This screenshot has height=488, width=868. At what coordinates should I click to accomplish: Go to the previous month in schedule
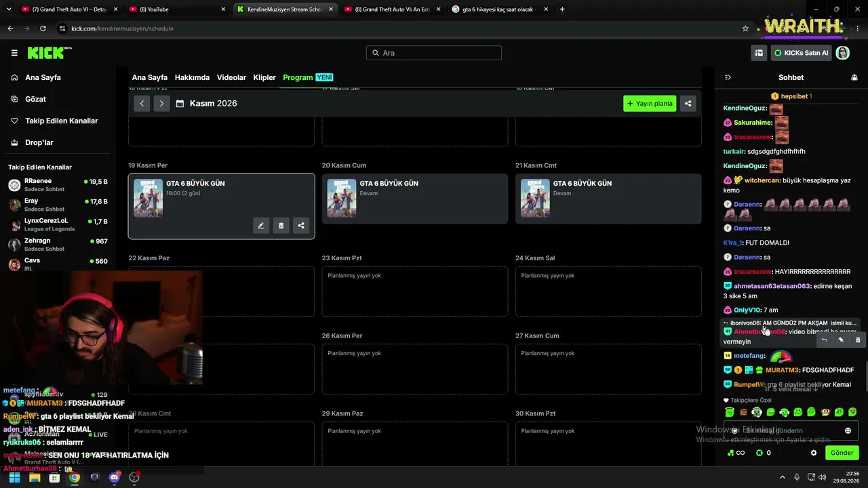(x=142, y=104)
